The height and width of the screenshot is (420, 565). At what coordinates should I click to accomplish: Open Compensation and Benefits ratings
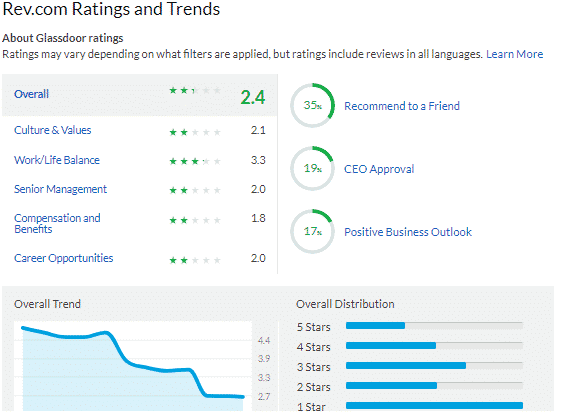click(x=57, y=224)
